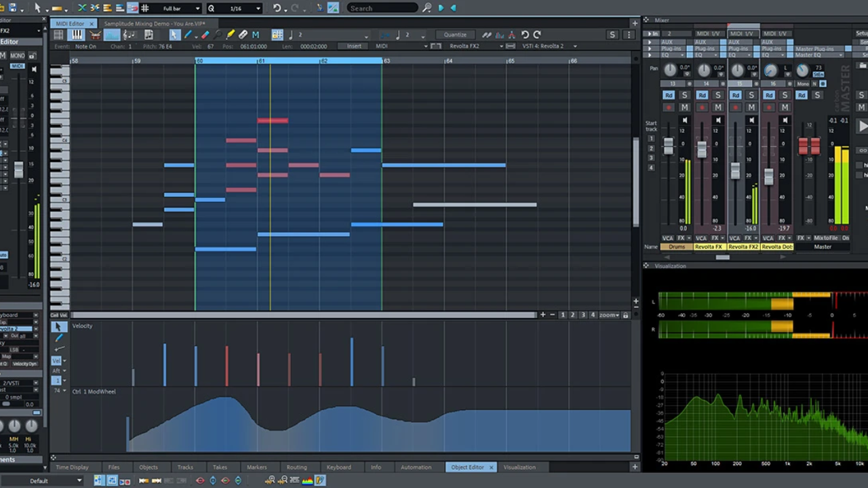Click the redo arrow in MIDI Editor toolbar
This screenshot has width=868, height=488.
(x=537, y=35)
